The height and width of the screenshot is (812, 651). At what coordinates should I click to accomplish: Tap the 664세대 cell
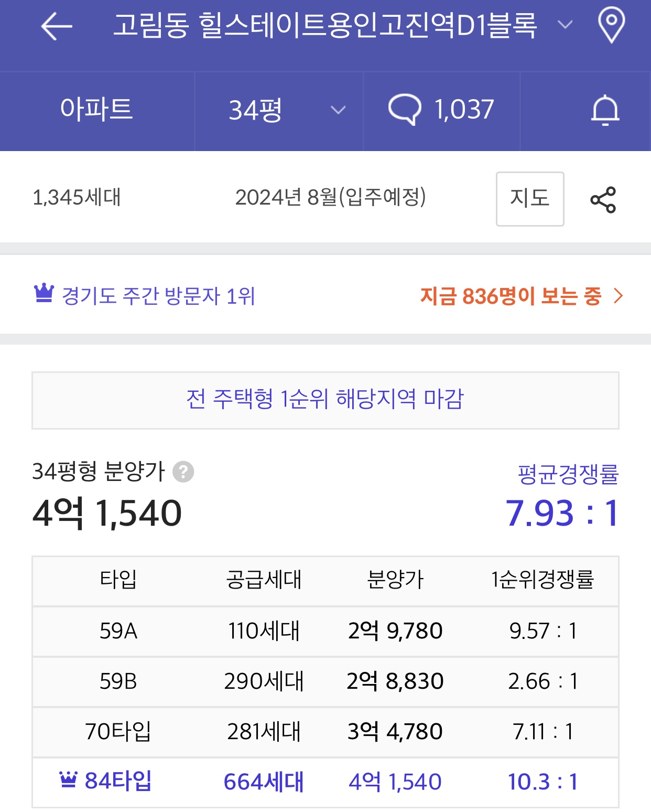264,782
